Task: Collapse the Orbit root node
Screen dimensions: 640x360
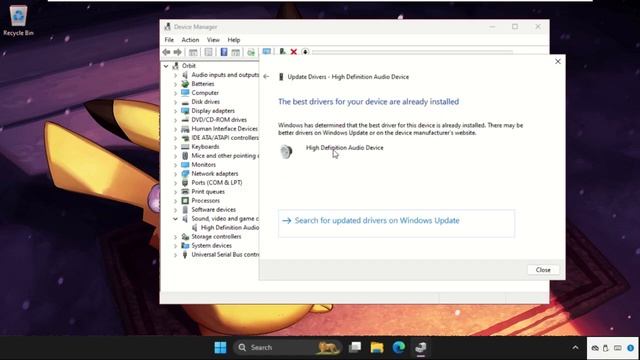Action: click(x=166, y=66)
